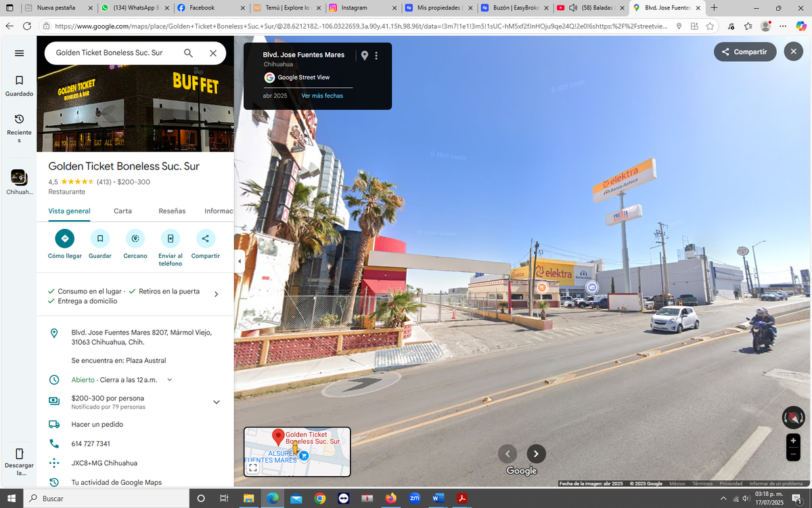Close Street View with the X button
The image size is (812, 508).
coord(793,51)
